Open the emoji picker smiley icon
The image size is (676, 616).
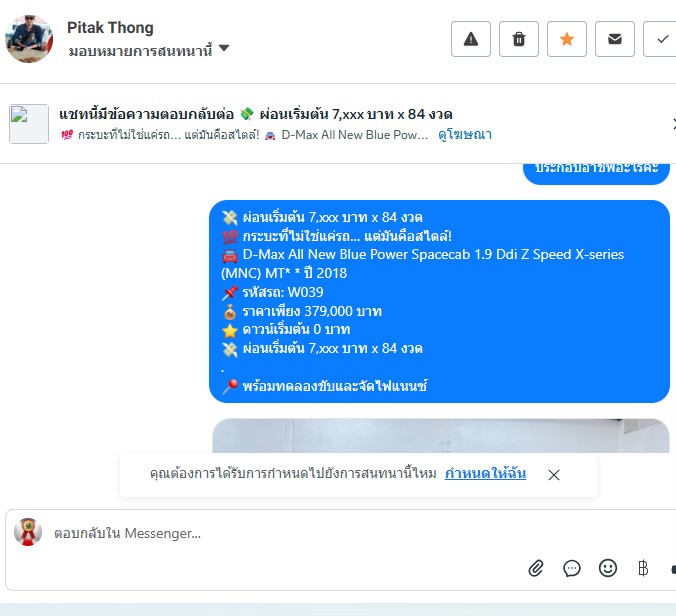pos(607,568)
